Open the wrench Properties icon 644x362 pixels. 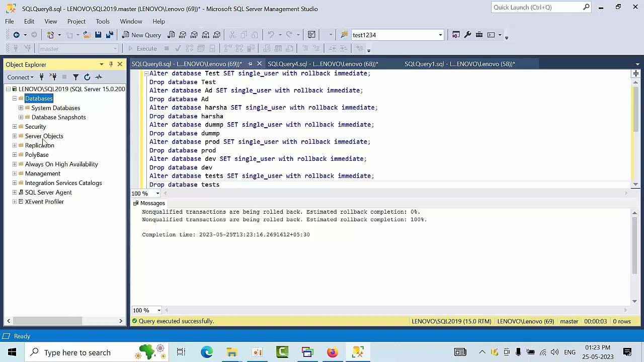tap(467, 35)
